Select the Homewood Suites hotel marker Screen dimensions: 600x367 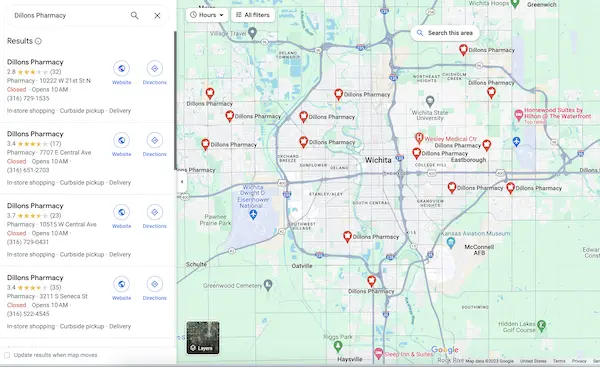518,115
